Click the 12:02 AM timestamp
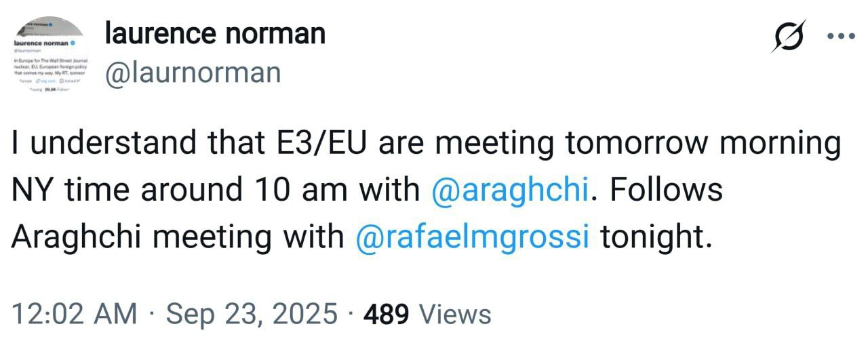The image size is (868, 341). [75, 315]
